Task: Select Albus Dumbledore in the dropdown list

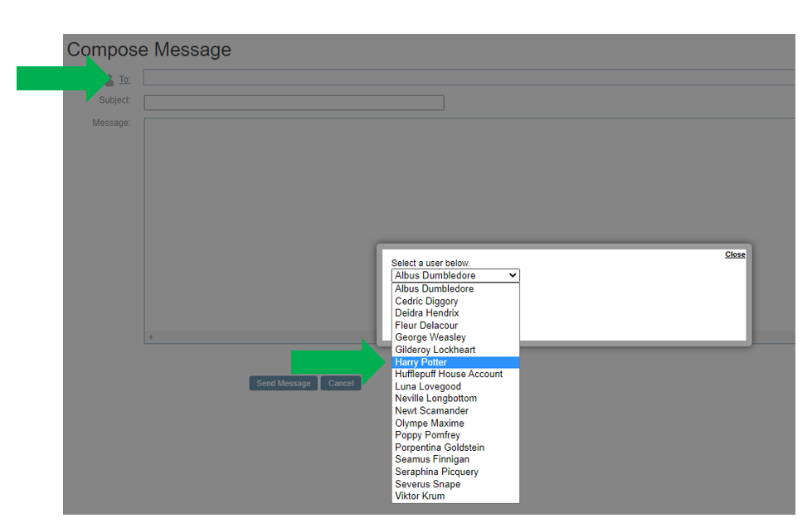Action: tap(455, 288)
